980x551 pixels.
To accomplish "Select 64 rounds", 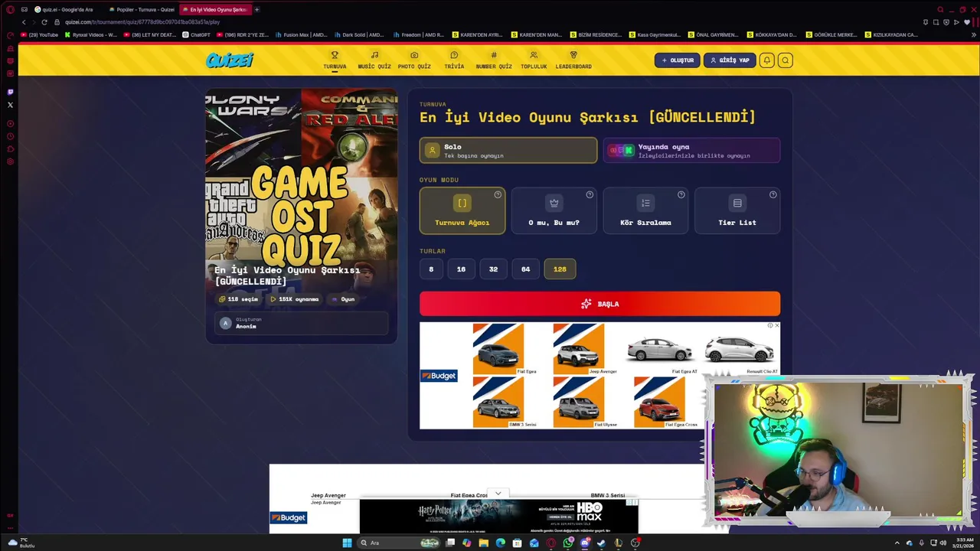I will [525, 269].
